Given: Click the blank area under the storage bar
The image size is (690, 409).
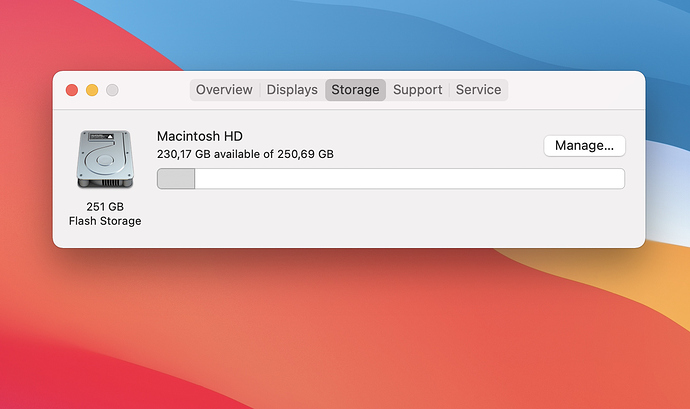Looking at the screenshot, I should [x=391, y=218].
